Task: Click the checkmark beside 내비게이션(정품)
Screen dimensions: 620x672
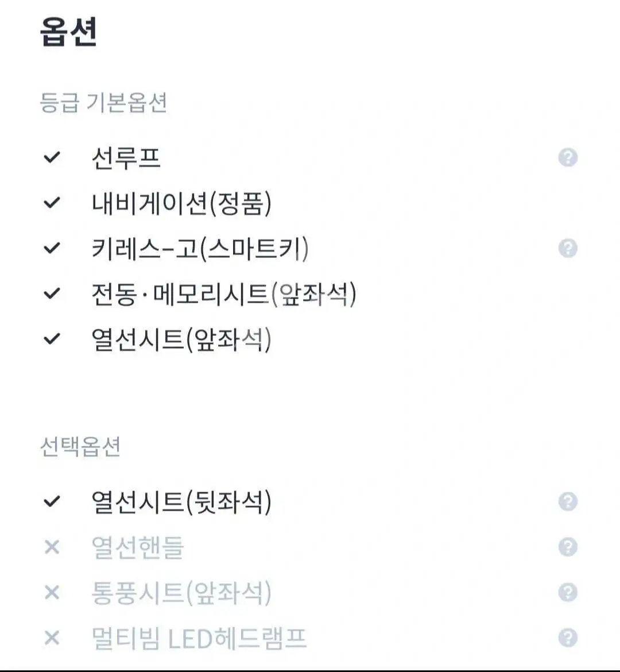Action: coord(52,203)
